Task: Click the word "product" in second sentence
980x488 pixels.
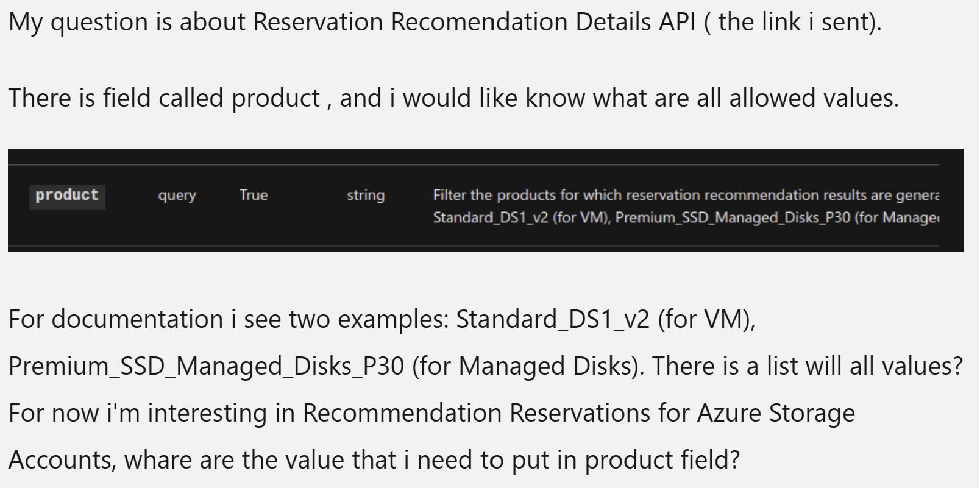Action: [275, 99]
